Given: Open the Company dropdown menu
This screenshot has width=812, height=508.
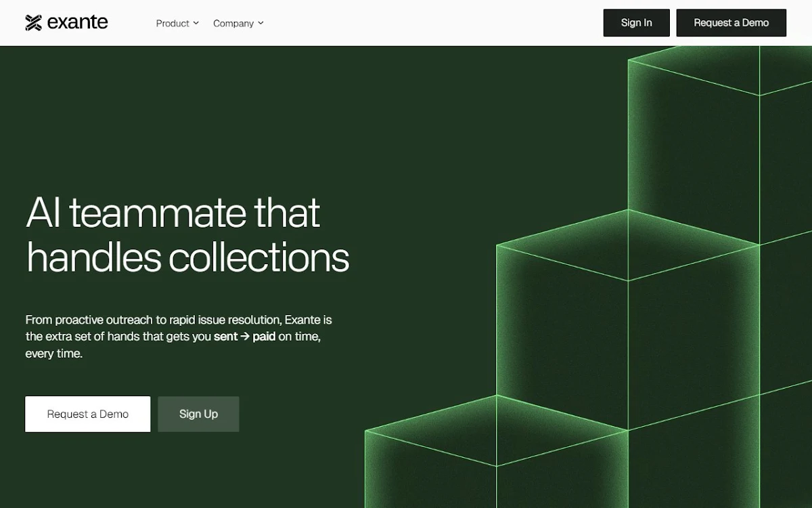Looking at the screenshot, I should pos(238,23).
